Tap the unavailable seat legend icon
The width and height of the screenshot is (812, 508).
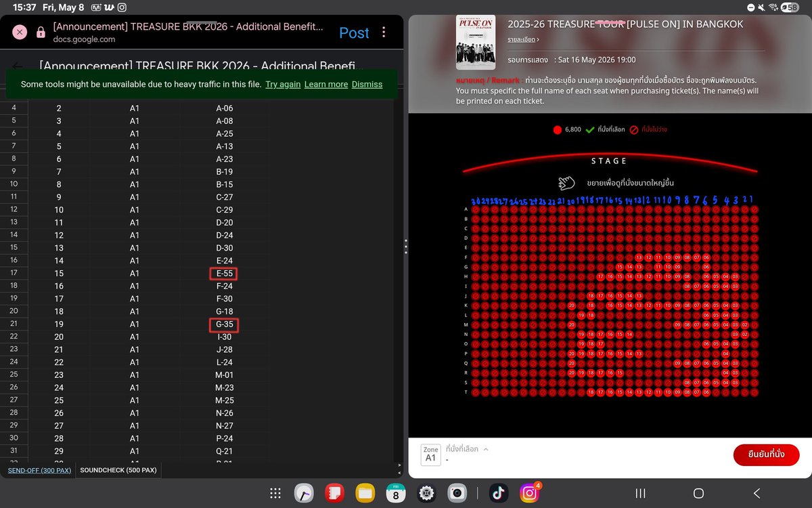634,129
